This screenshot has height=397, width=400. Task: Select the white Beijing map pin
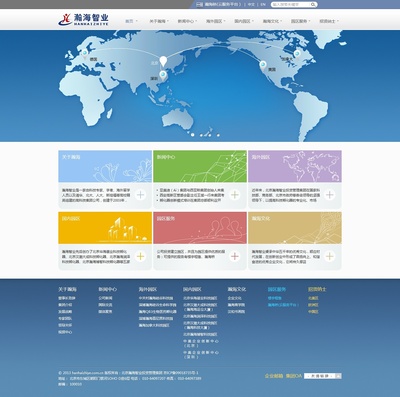163,62
